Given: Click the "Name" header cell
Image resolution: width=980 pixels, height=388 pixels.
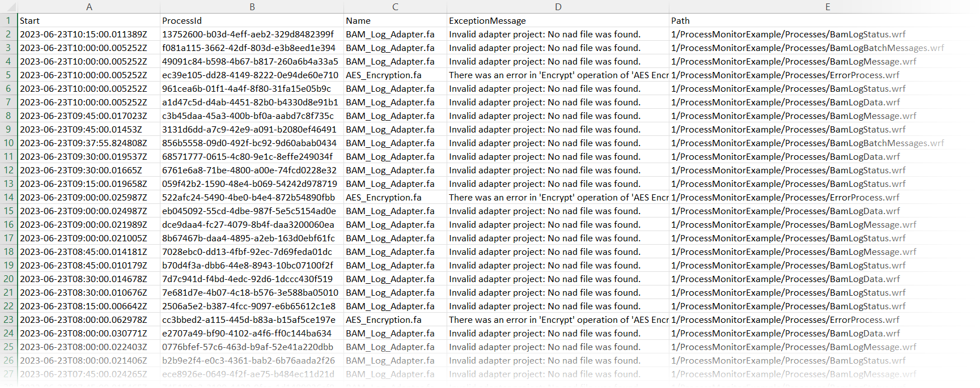Looking at the screenshot, I should [x=358, y=21].
